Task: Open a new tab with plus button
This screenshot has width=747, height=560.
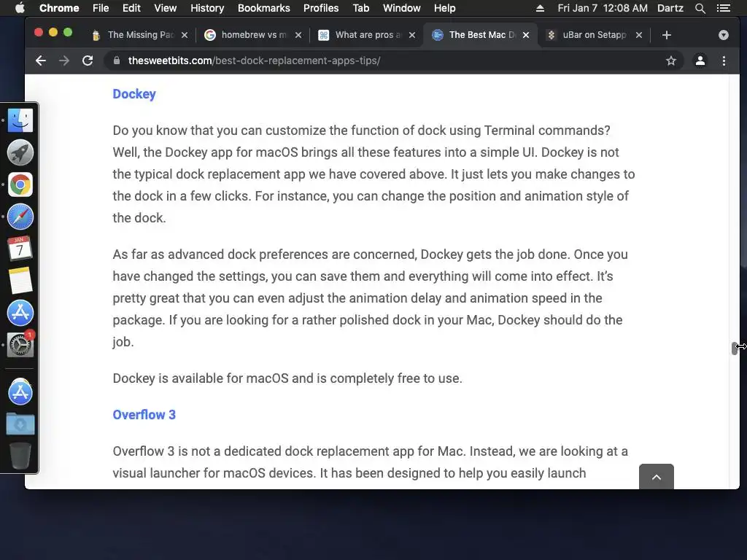Action: click(667, 35)
